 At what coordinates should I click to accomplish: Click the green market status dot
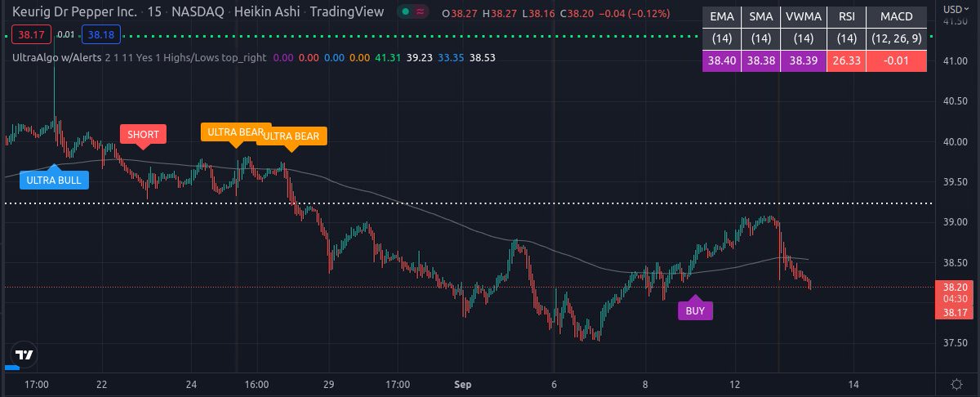click(x=406, y=13)
